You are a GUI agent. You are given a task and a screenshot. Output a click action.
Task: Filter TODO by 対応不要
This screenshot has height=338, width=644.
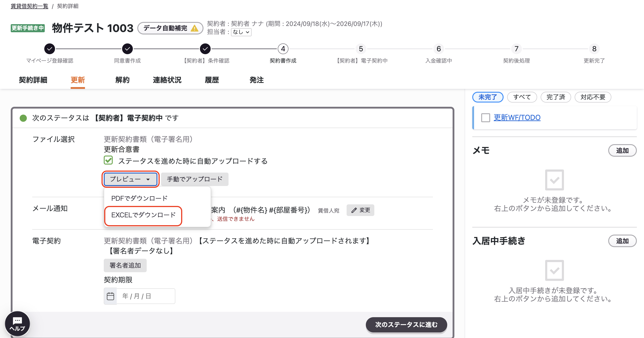[x=593, y=97]
